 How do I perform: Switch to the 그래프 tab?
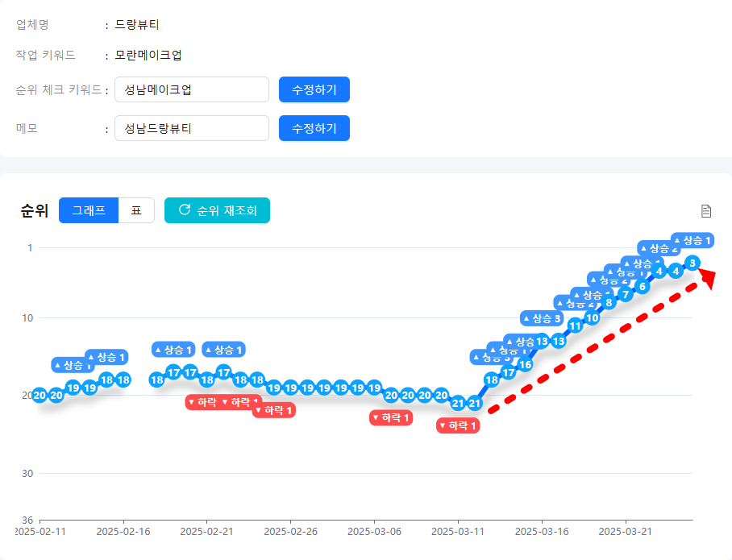89,210
